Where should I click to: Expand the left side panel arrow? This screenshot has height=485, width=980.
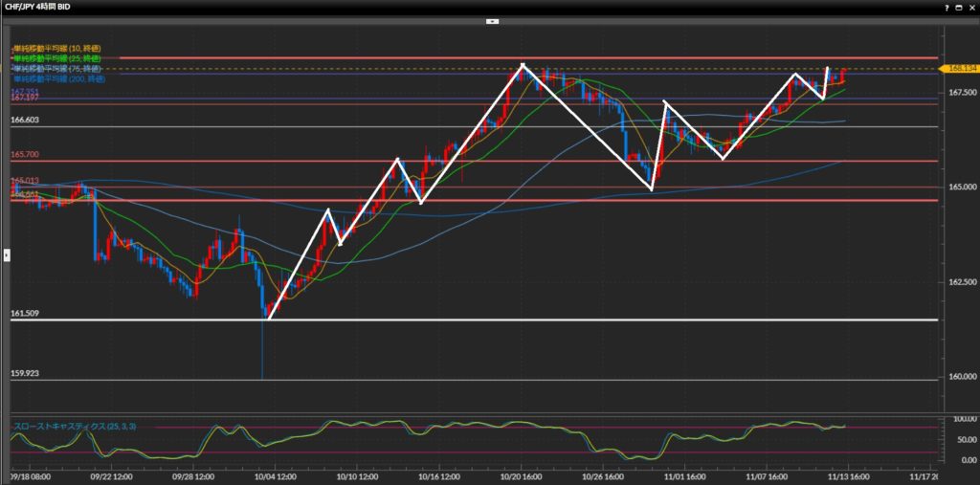point(6,254)
